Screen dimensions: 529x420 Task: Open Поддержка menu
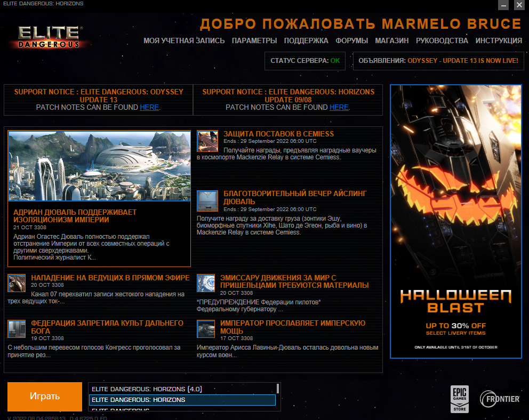point(306,41)
